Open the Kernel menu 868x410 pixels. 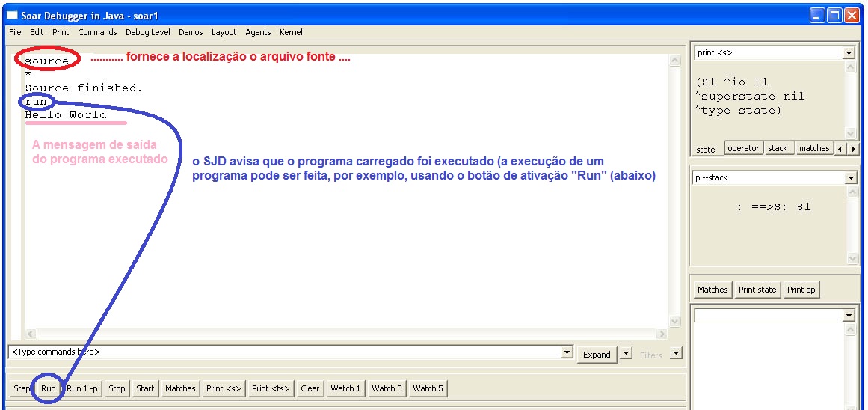(291, 32)
